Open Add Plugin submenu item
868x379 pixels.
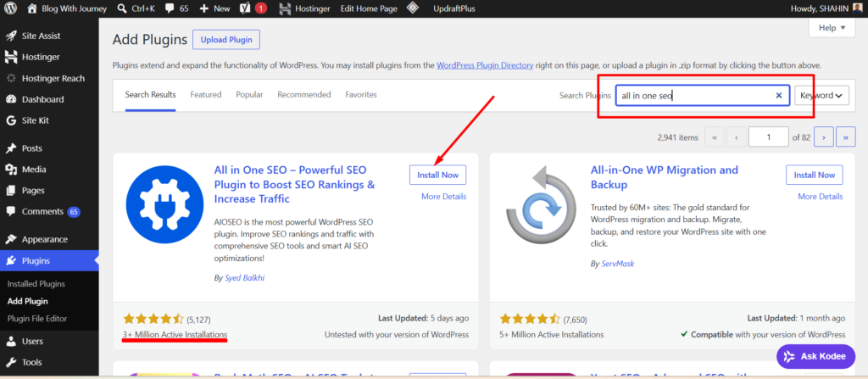click(x=28, y=302)
